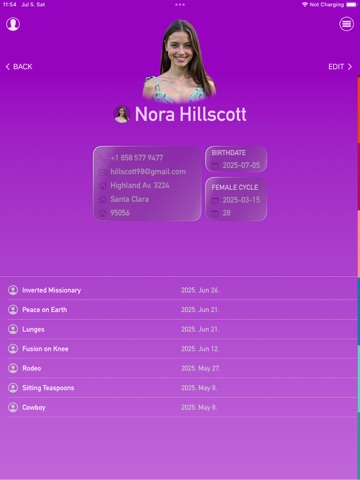Tap the phone number +1 858 577 9477
Viewport: 360px width, 480px height.
point(137,158)
